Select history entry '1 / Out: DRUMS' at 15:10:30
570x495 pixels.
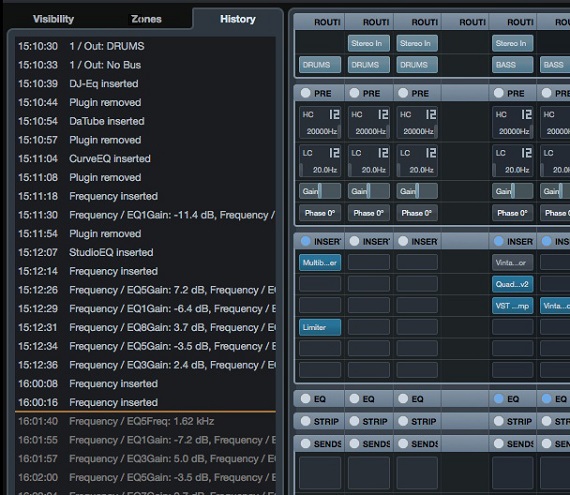click(x=145, y=46)
